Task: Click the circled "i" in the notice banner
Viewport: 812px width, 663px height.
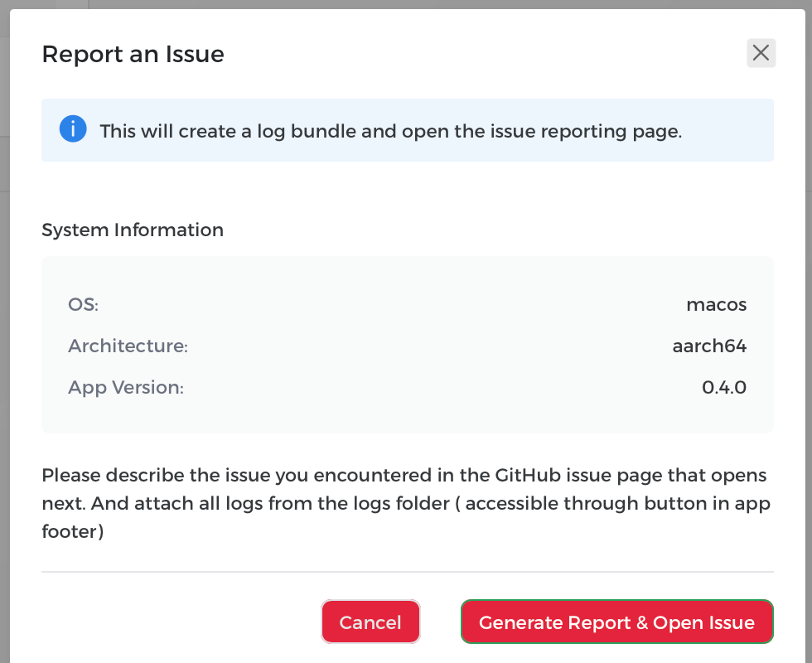Action: 73,129
